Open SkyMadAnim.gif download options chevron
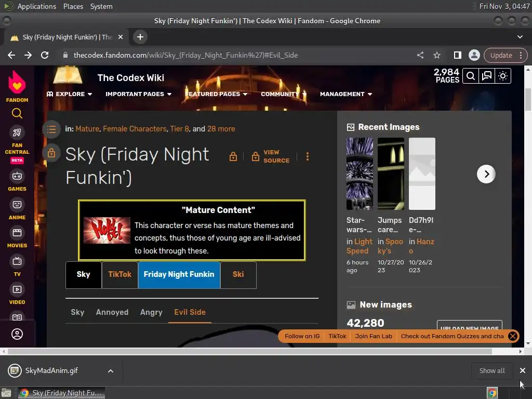The width and height of the screenshot is (532, 399). [x=111, y=371]
